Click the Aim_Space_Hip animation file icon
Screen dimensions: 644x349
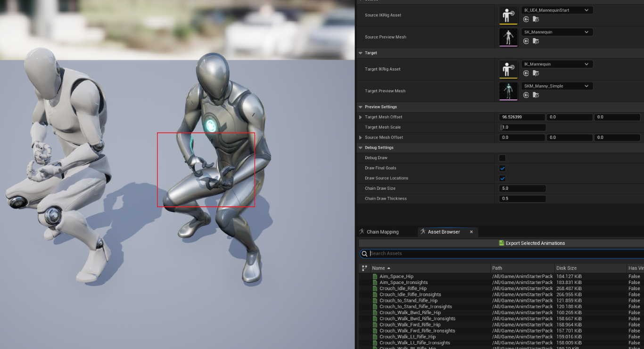pos(375,276)
